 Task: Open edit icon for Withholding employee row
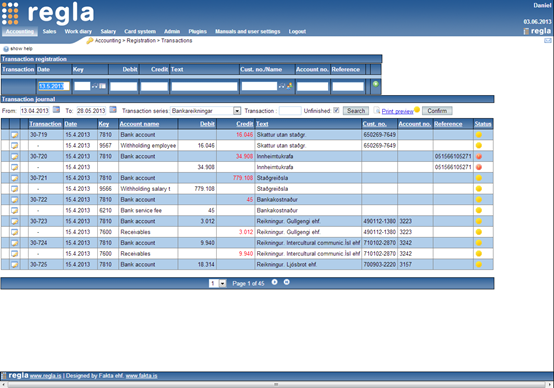(x=14, y=145)
